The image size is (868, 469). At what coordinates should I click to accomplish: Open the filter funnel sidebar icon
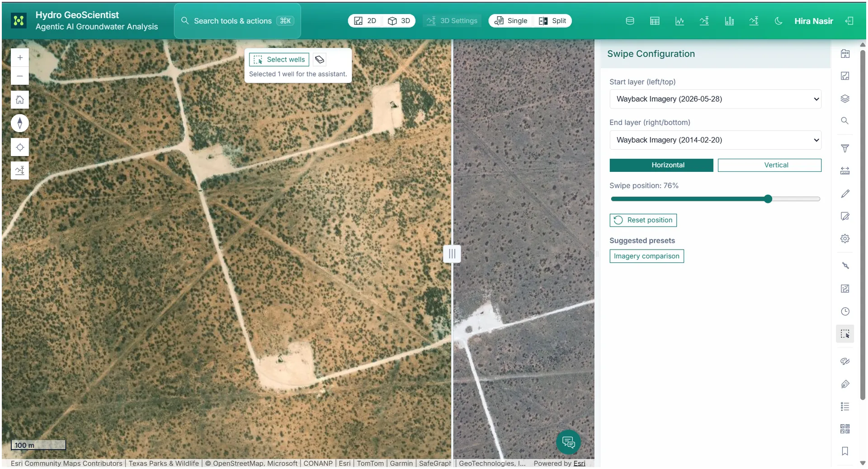pyautogui.click(x=845, y=148)
